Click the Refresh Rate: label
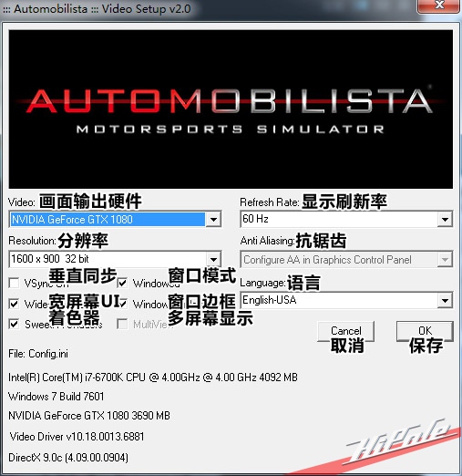The height and width of the screenshot is (476, 462). coord(270,202)
